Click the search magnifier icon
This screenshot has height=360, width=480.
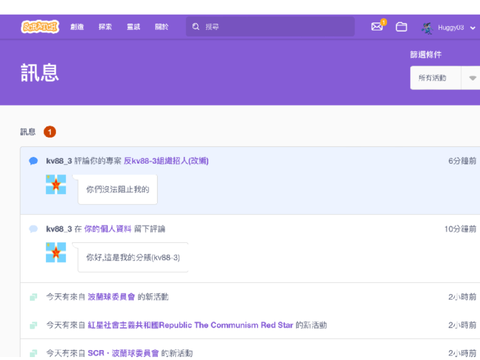[196, 27]
